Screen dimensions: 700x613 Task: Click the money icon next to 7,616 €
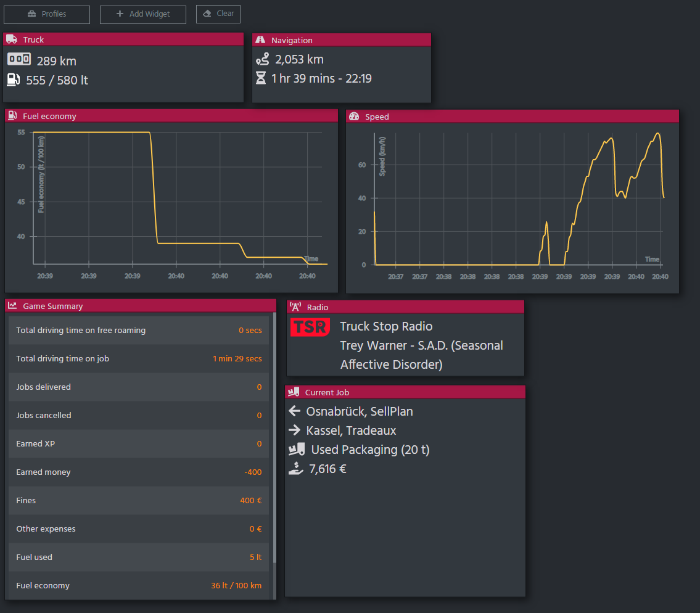pos(295,468)
